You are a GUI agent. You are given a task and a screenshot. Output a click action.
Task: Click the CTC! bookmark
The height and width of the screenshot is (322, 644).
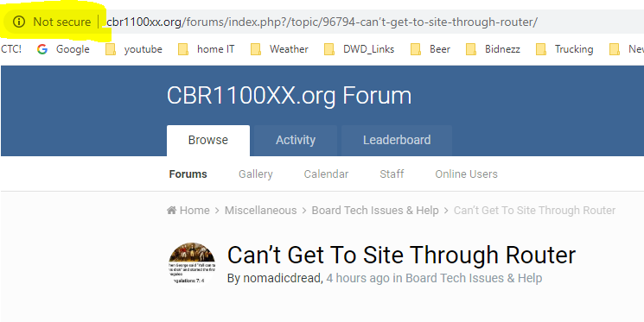click(11, 49)
